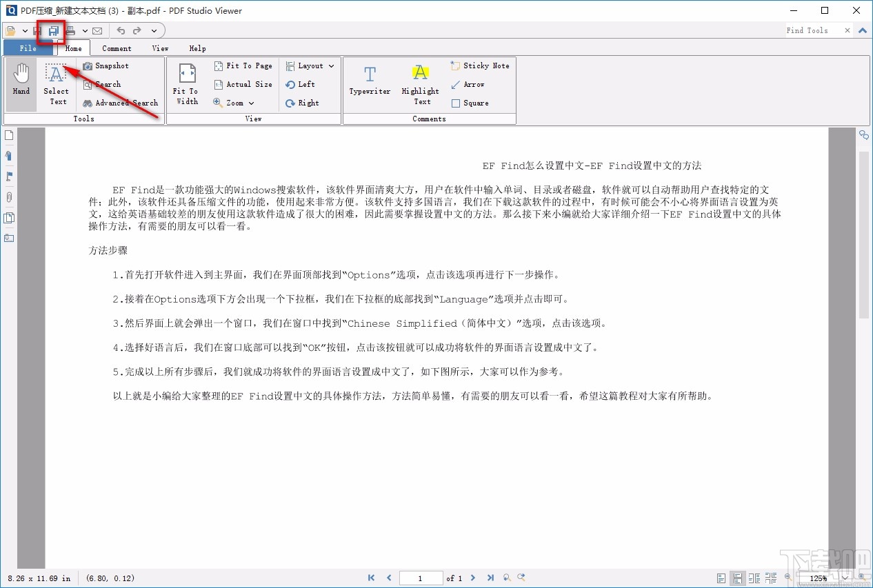Screen dimensions: 873x588
Task: Switch to facing continuous layout
Action: [x=771, y=578]
